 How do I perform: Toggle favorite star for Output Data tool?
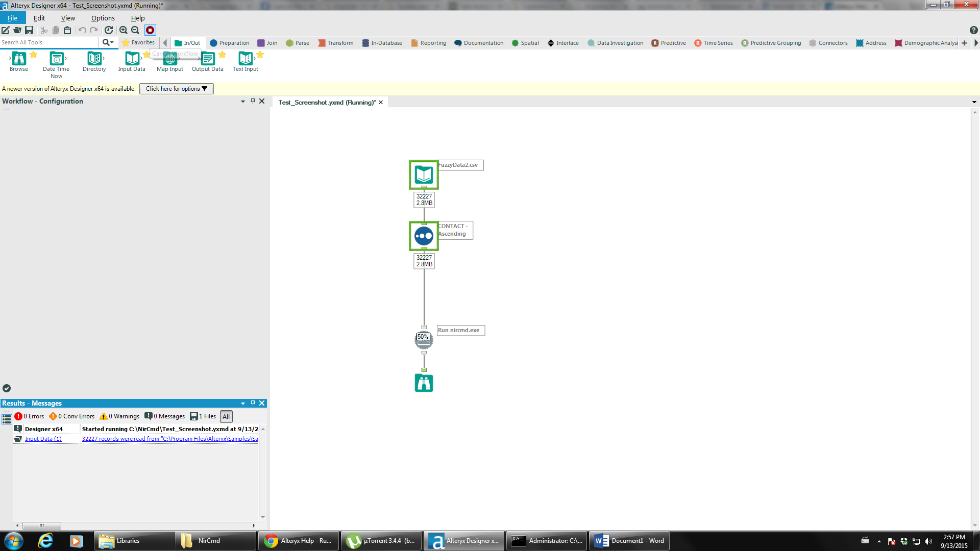point(223,55)
